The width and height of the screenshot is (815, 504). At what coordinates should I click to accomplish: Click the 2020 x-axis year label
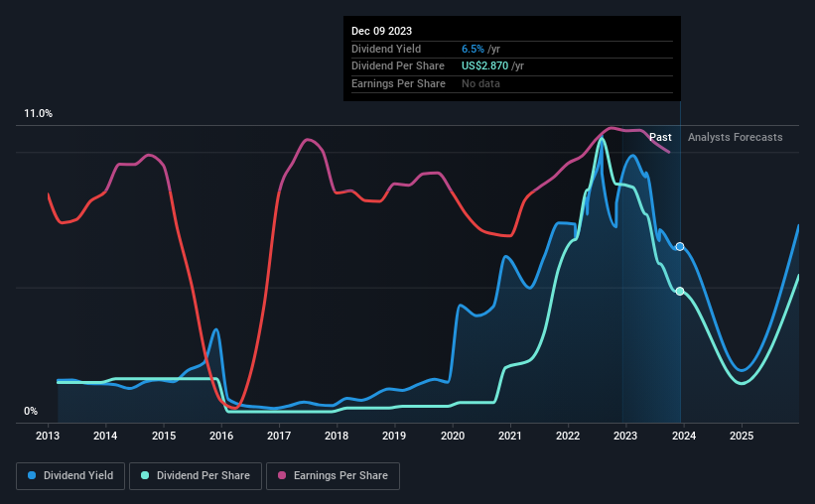point(453,436)
